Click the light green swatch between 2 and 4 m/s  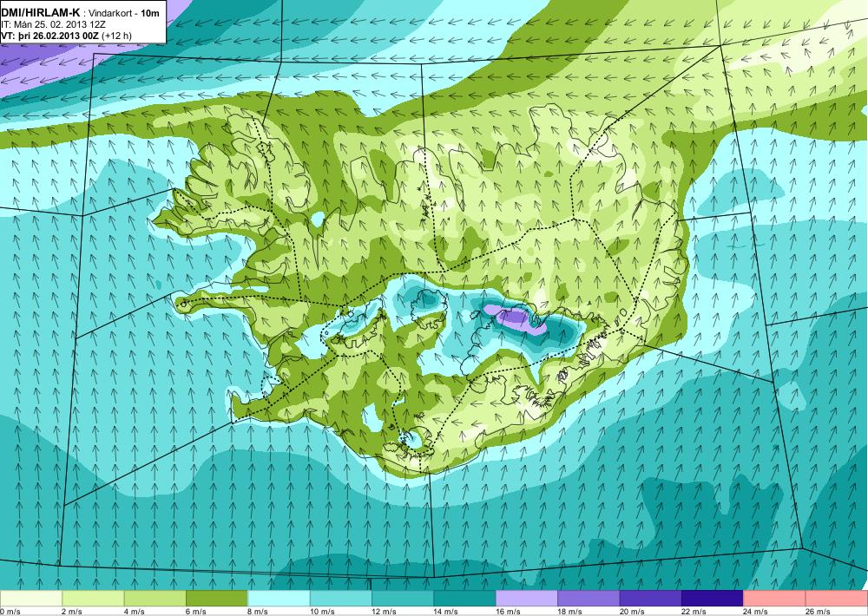pyautogui.click(x=93, y=599)
